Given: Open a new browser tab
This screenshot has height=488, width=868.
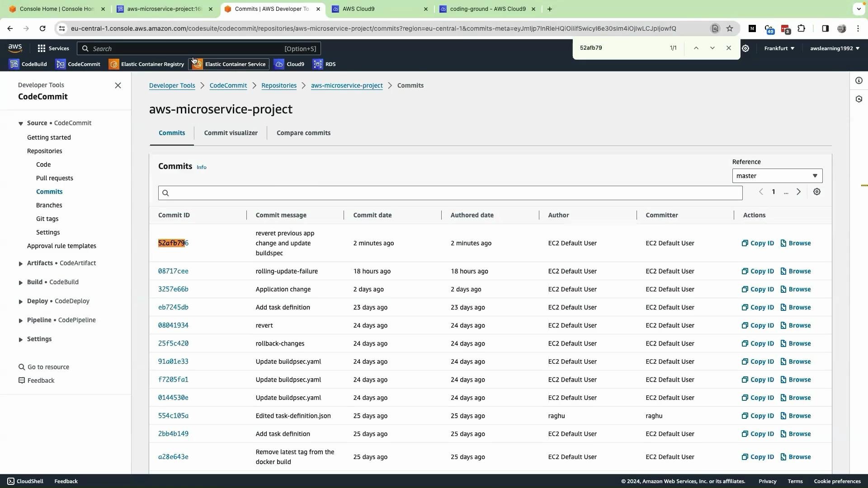Looking at the screenshot, I should pos(549,9).
